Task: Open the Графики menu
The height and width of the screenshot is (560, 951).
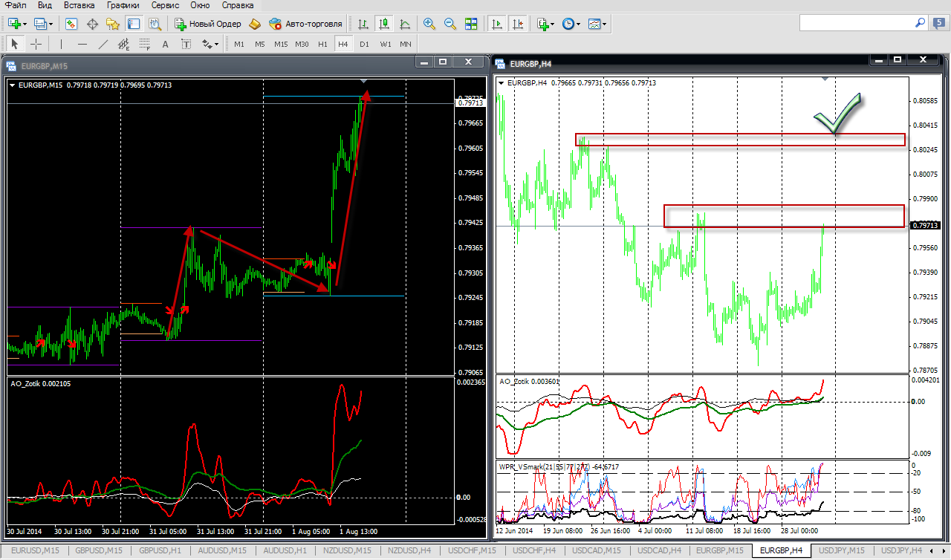Action: click(123, 5)
